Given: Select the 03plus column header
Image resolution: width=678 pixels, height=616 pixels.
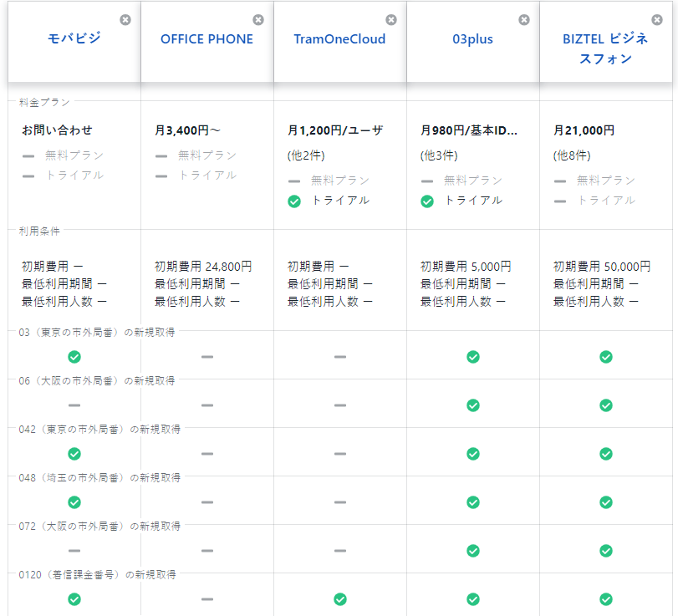Looking at the screenshot, I should (472, 38).
